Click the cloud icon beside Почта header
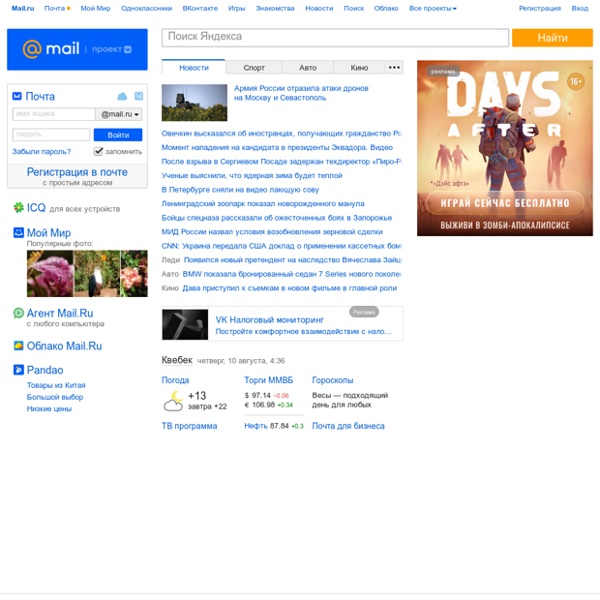The image size is (600, 600). click(122, 96)
